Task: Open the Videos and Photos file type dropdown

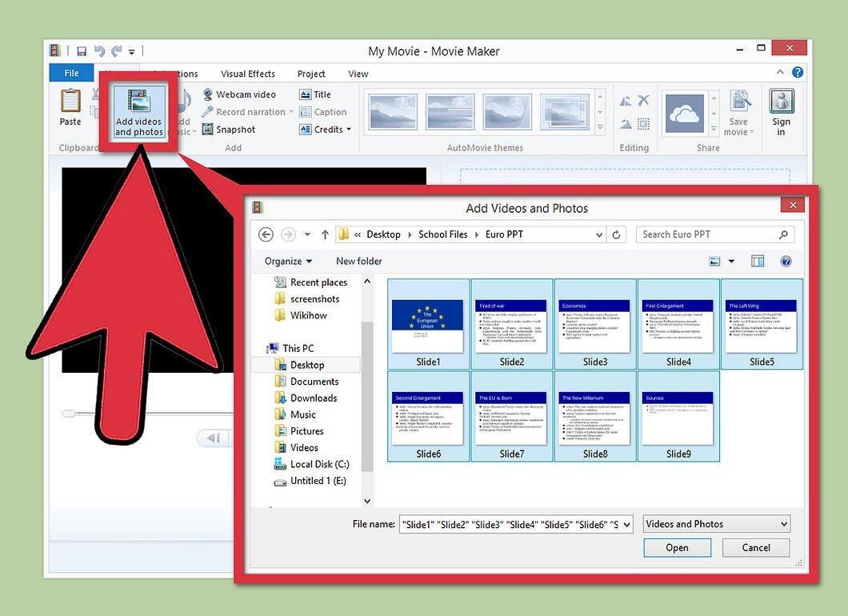Action: tap(717, 524)
